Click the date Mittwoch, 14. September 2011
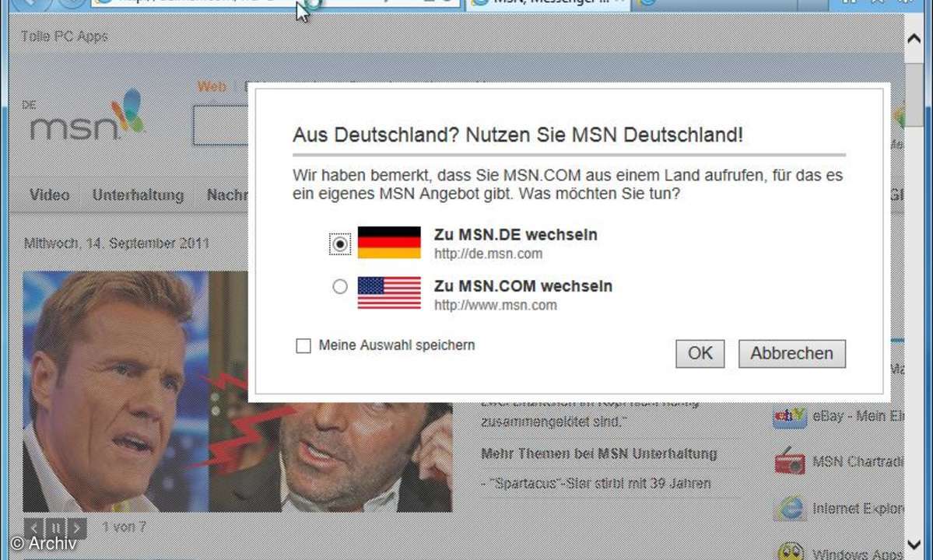This screenshot has width=933, height=560. (x=117, y=243)
